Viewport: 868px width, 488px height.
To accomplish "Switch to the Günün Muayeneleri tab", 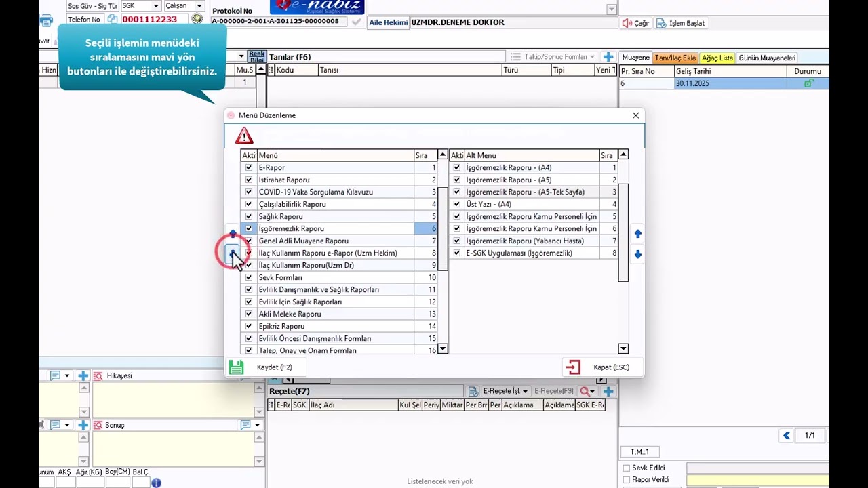I will [x=767, y=58].
